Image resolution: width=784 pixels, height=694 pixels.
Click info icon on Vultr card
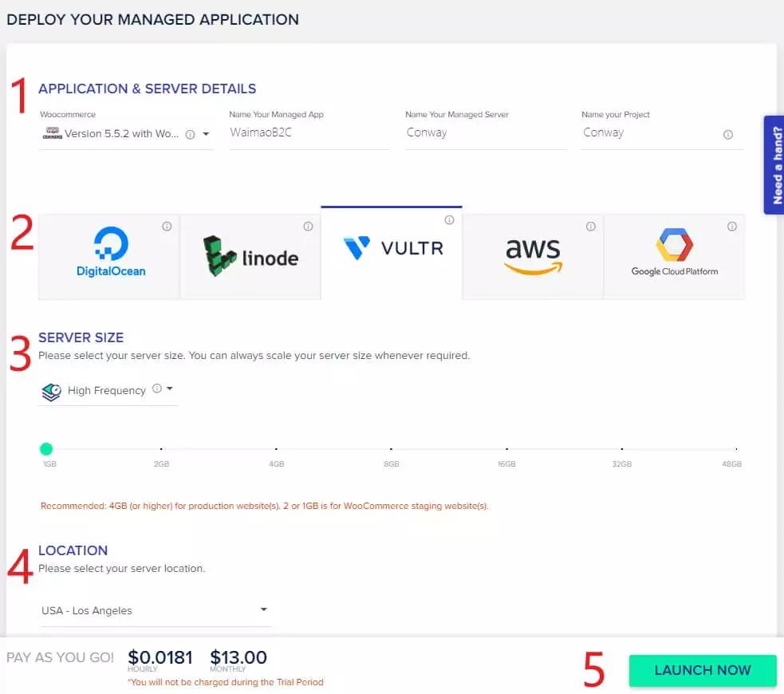[x=449, y=220]
